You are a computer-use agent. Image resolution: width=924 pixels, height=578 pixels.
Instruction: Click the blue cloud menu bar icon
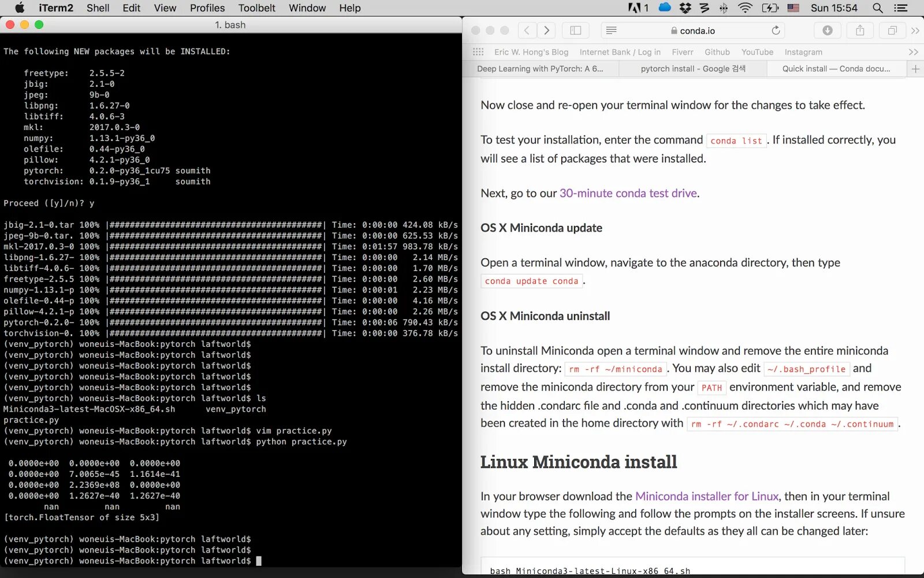pyautogui.click(x=665, y=8)
